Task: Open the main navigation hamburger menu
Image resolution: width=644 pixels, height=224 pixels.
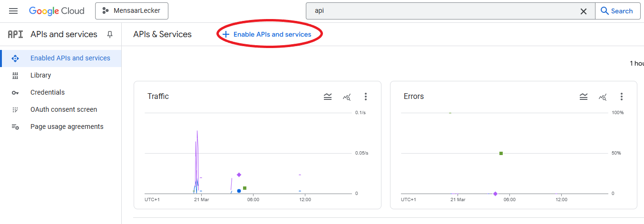Action: pos(13,11)
